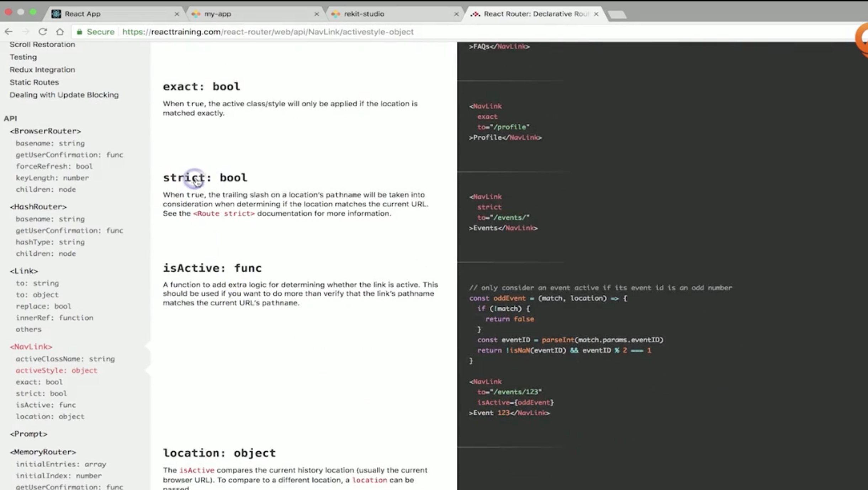Open the Route strict documentation link

pyautogui.click(x=224, y=213)
